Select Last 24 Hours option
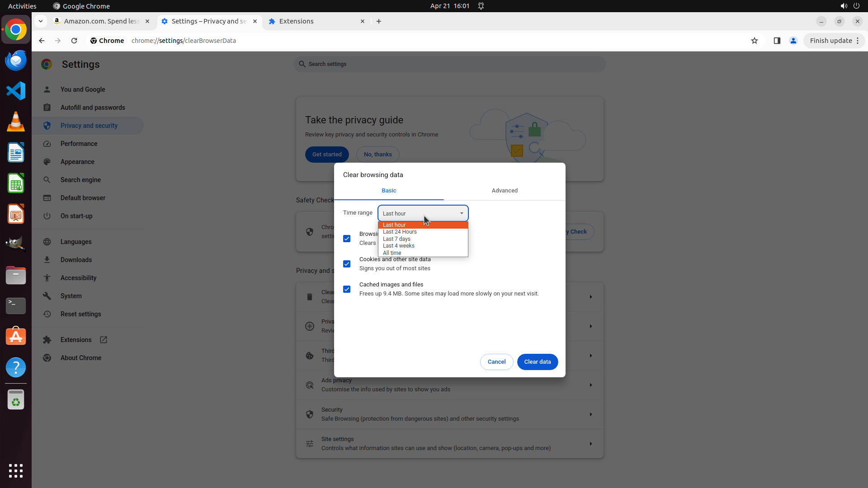 [x=400, y=232]
